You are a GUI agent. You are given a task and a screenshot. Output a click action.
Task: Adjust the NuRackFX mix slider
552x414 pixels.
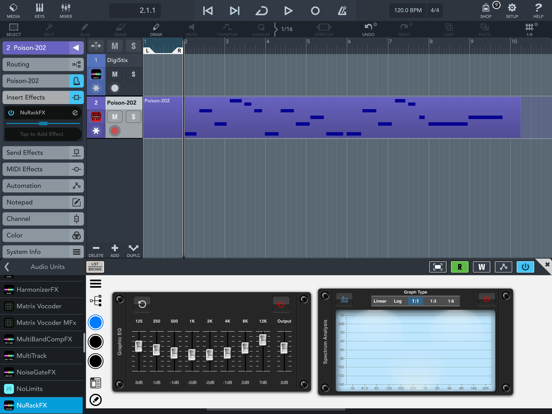43,124
